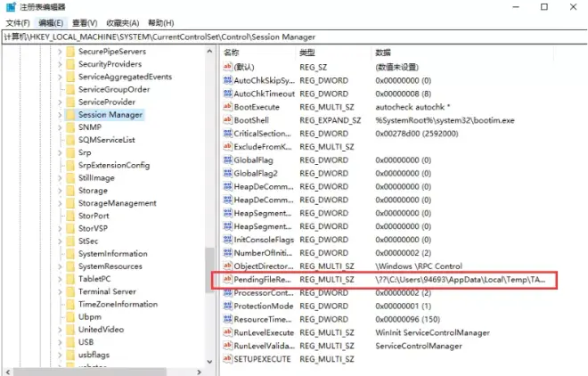This screenshot has width=588, height=376.
Task: Open the 查看(V) menu
Action: (85, 23)
